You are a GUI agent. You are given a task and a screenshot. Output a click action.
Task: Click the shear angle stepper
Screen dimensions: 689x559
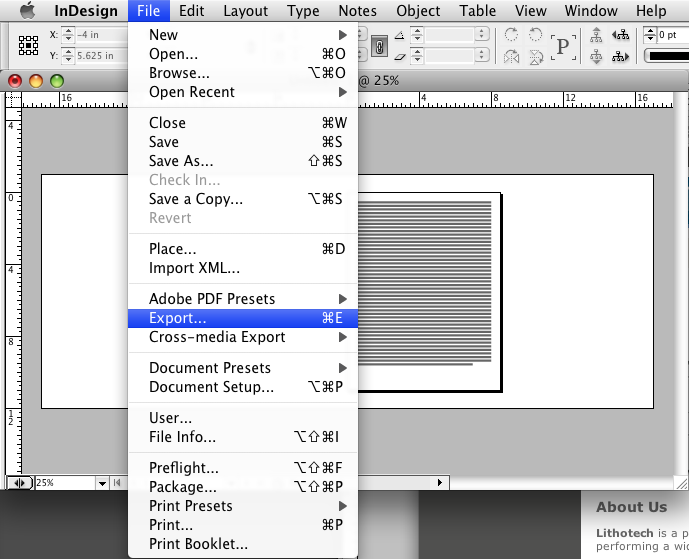click(417, 56)
